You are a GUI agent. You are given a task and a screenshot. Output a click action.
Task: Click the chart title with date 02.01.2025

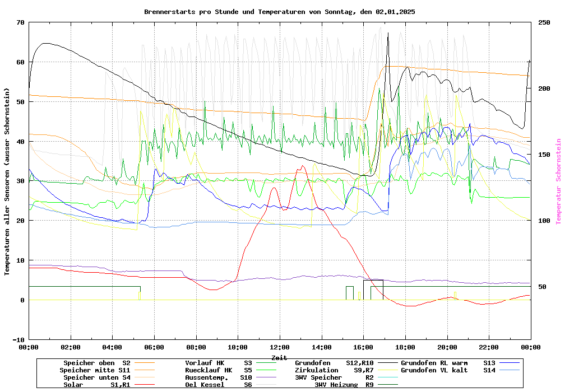279,11
